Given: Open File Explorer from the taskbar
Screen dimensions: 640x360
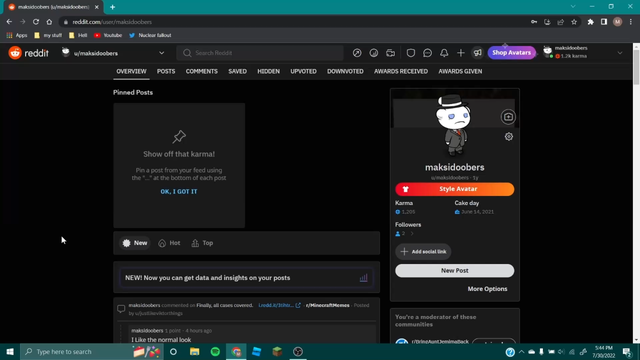Looking at the screenshot, I should pyautogui.click(x=195, y=351).
